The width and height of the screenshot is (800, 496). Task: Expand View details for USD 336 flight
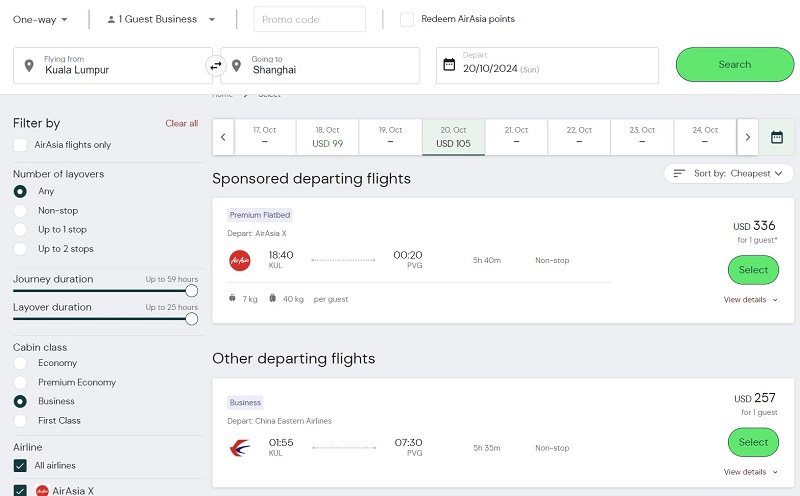tap(751, 300)
